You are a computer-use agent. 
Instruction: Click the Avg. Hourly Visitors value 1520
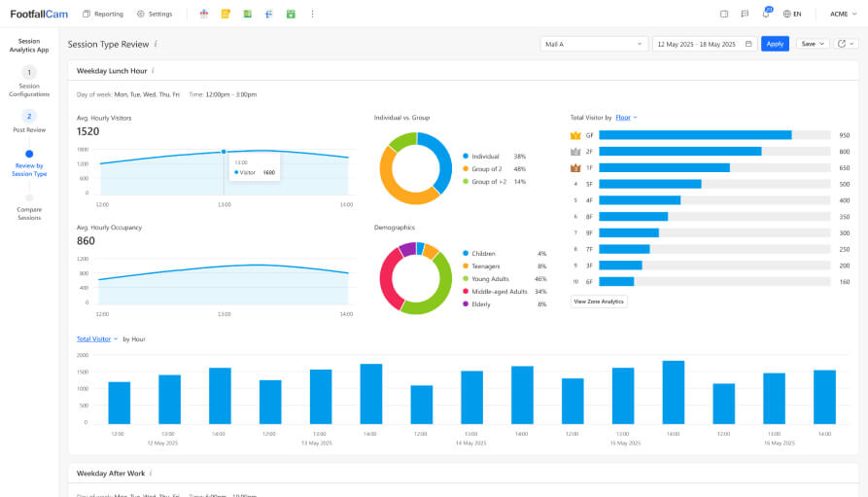(x=88, y=131)
